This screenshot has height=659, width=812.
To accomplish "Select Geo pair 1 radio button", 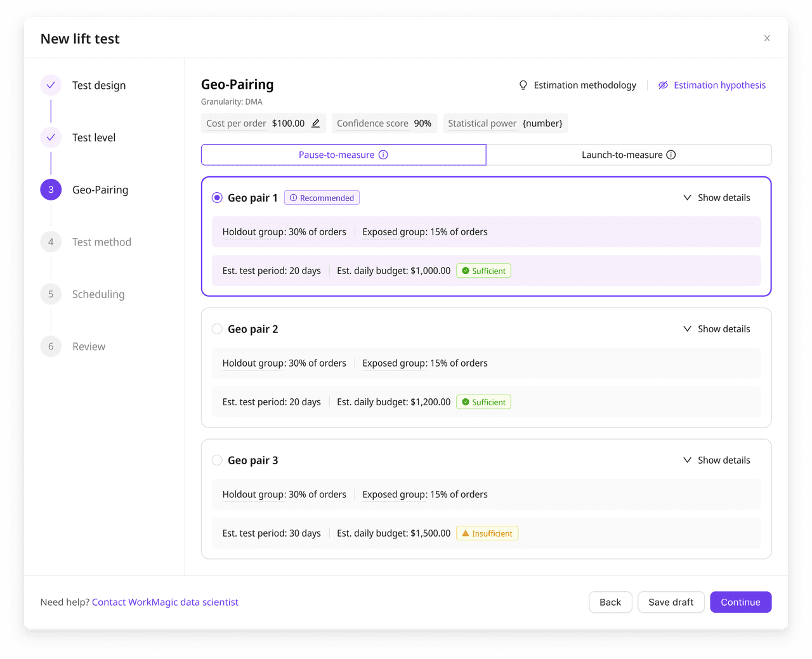I will 217,198.
